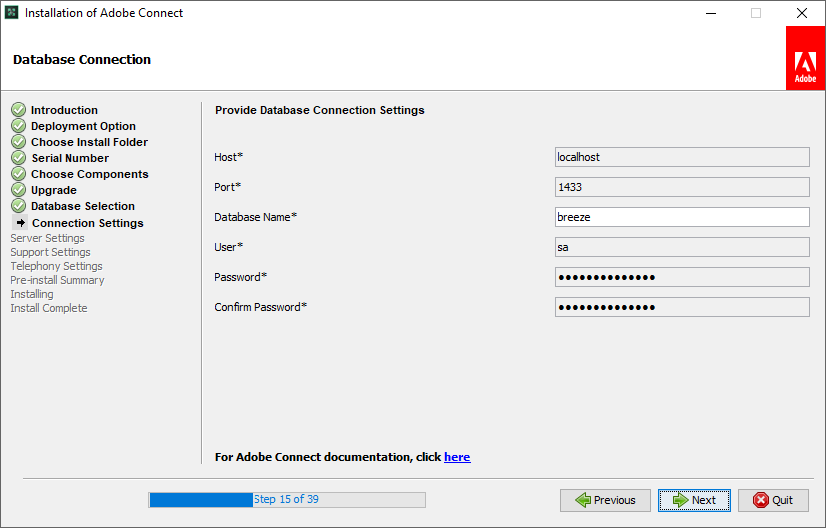This screenshot has height=528, width=826.
Task: Click the red X icon on Quit button
Action: pos(760,500)
